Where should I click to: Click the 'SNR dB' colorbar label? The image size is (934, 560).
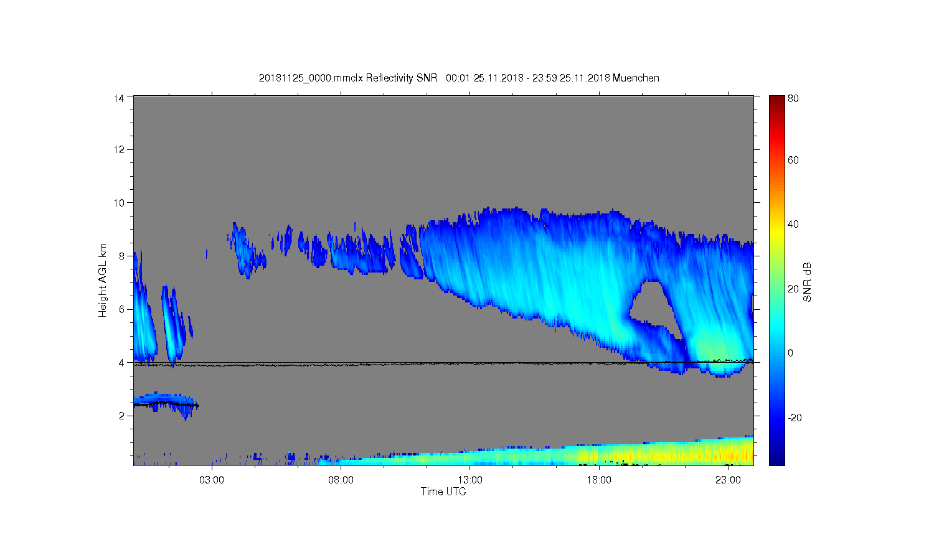(x=807, y=282)
